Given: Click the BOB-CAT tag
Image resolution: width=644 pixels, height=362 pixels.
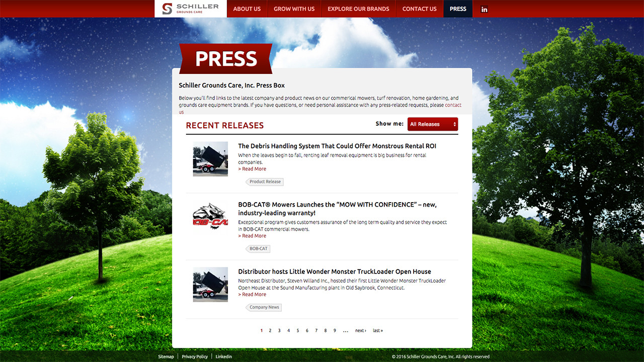Looking at the screenshot, I should click(x=258, y=249).
